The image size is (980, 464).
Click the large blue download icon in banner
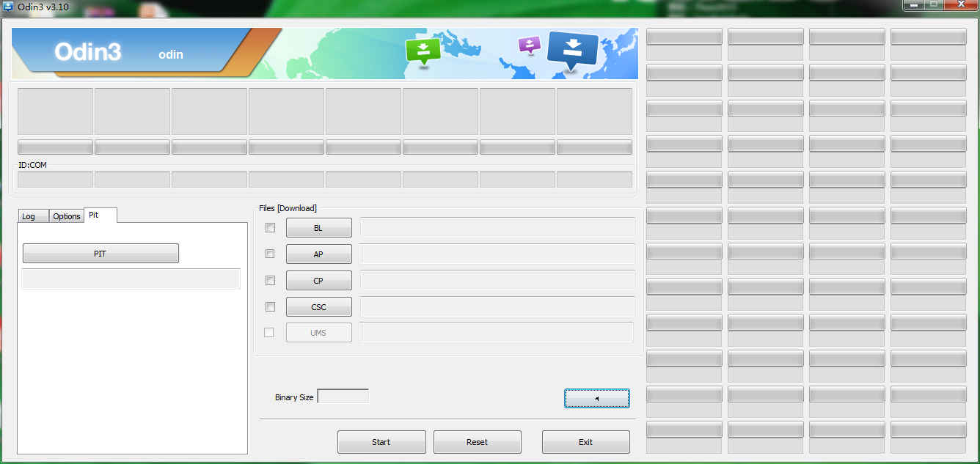573,49
